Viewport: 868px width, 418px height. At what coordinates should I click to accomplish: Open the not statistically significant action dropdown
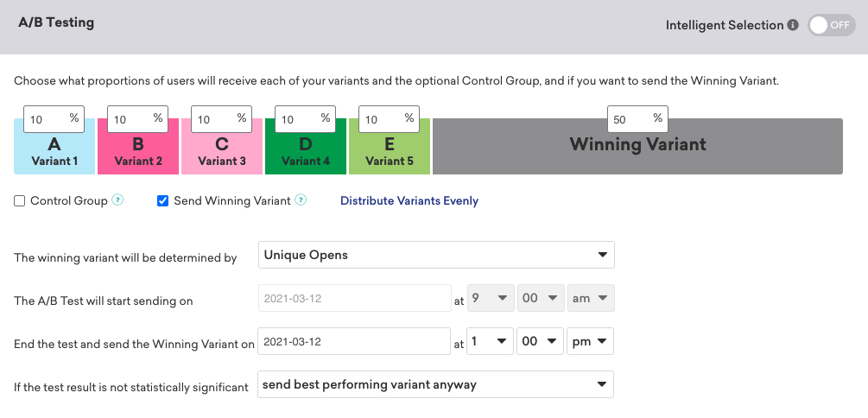(x=435, y=384)
